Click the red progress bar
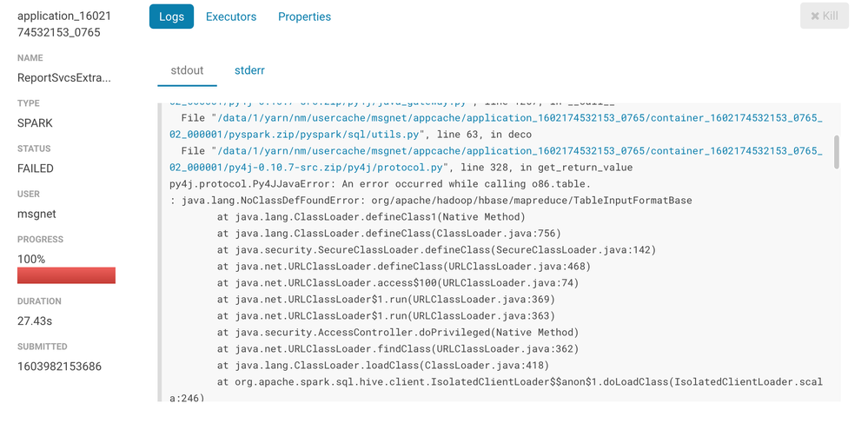The image size is (868, 423). point(66,275)
